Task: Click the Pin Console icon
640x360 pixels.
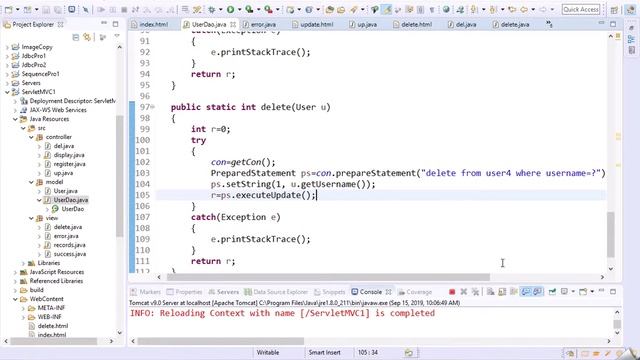Action: click(552, 291)
